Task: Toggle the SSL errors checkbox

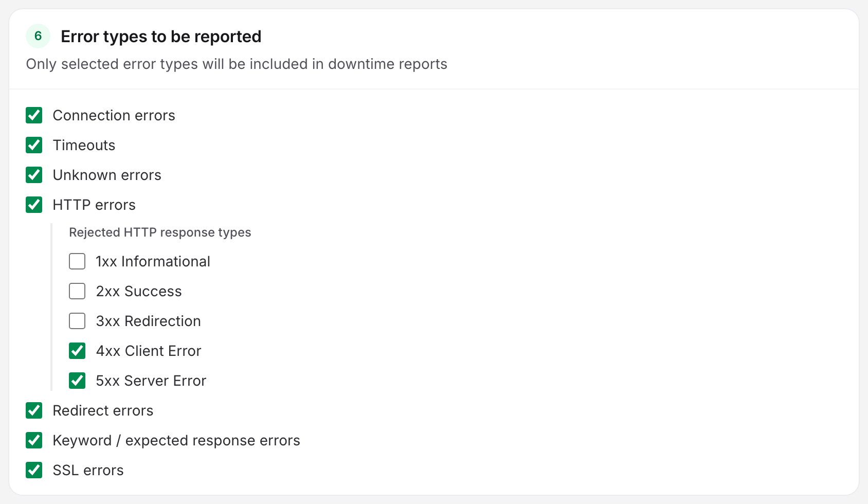Action: click(x=34, y=470)
